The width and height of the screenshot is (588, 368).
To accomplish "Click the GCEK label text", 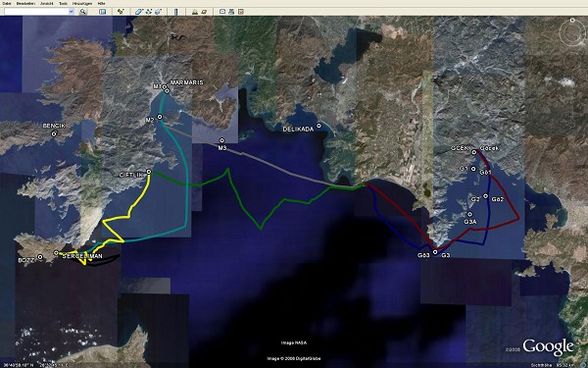I will tap(460, 148).
